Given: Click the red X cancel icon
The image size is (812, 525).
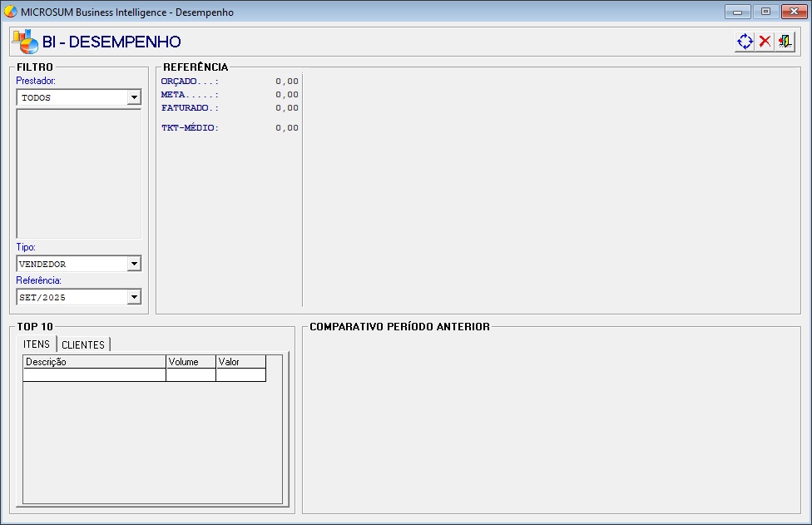Looking at the screenshot, I should click(x=765, y=42).
